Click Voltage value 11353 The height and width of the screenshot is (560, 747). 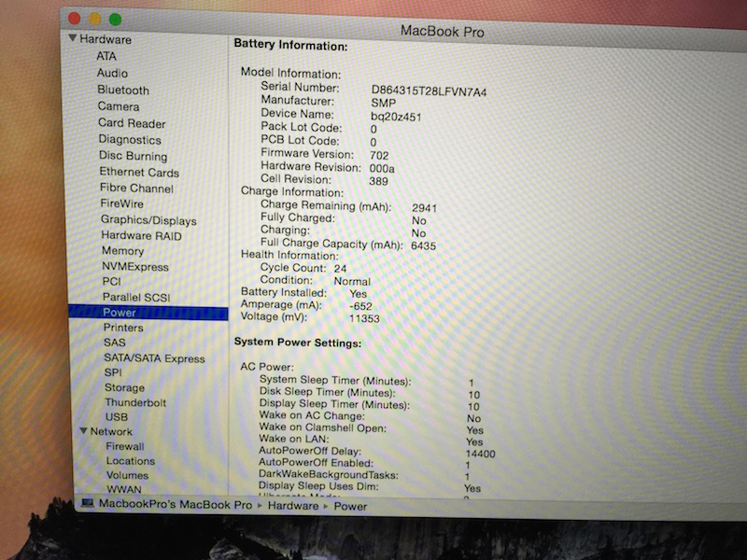[x=364, y=318]
